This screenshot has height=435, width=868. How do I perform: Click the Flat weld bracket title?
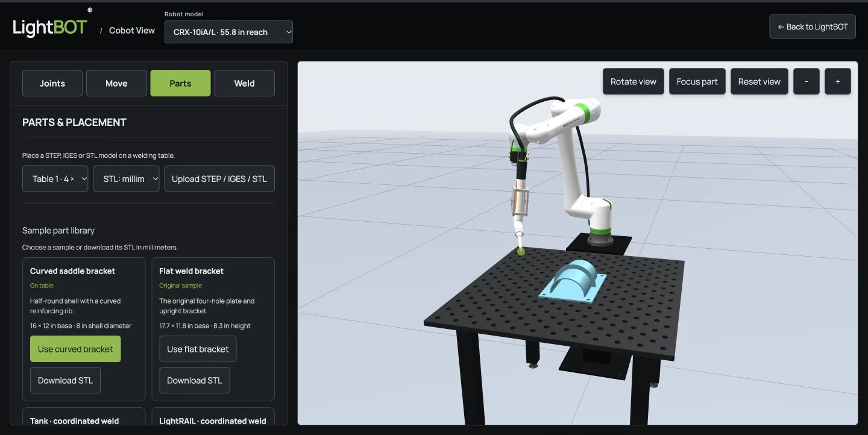click(x=191, y=271)
